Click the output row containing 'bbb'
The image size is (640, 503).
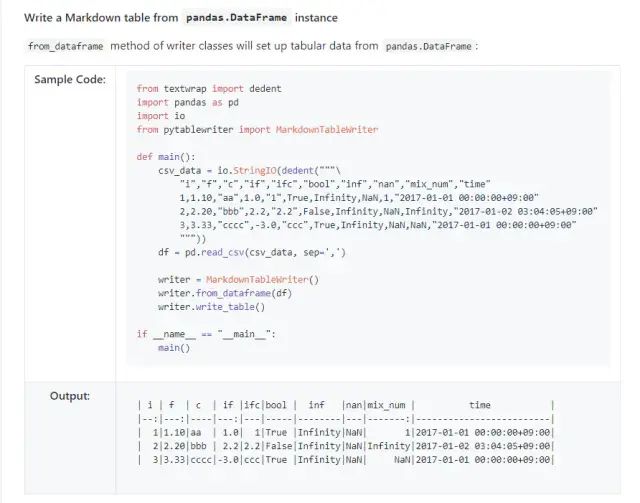point(345,445)
